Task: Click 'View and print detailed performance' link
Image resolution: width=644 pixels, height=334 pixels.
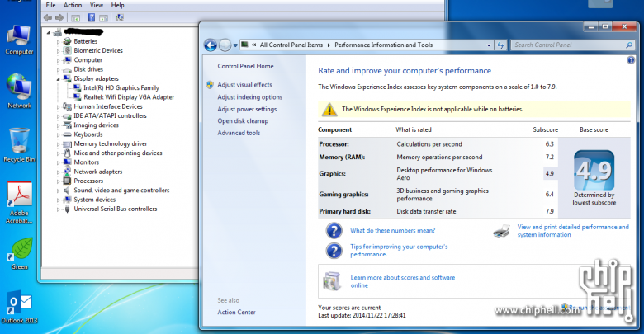Action: tap(573, 231)
